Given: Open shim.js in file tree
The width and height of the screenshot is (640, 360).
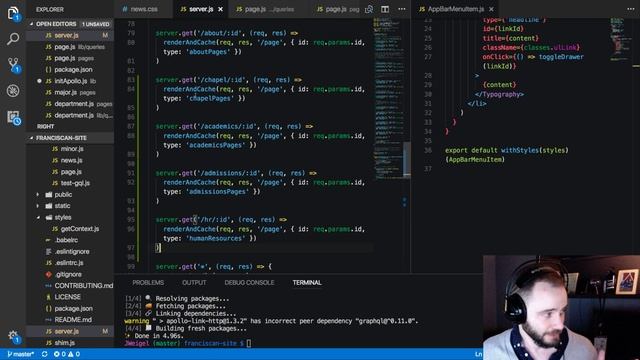Looking at the screenshot, I should tap(70, 343).
